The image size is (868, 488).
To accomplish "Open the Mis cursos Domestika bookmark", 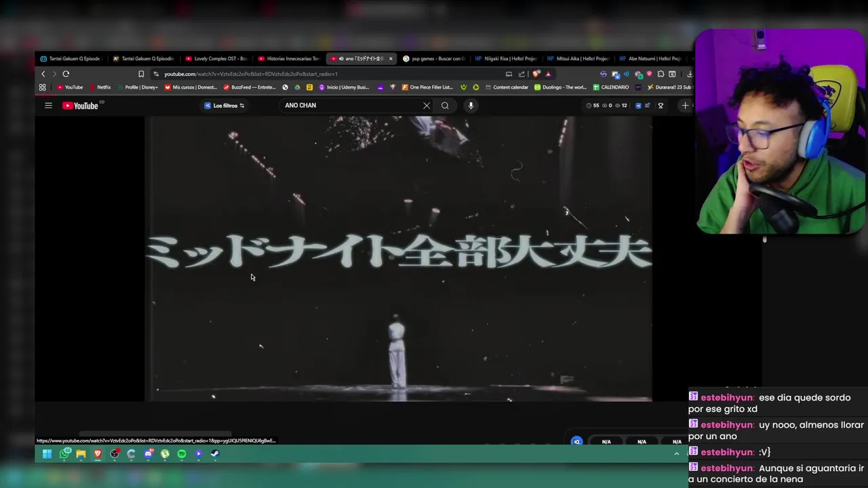I will pyautogui.click(x=191, y=87).
